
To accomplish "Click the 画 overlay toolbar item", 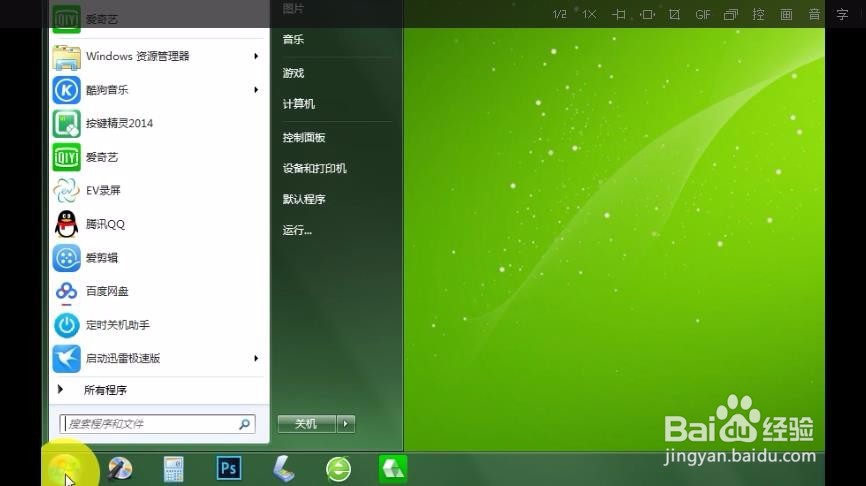I will click(x=786, y=14).
